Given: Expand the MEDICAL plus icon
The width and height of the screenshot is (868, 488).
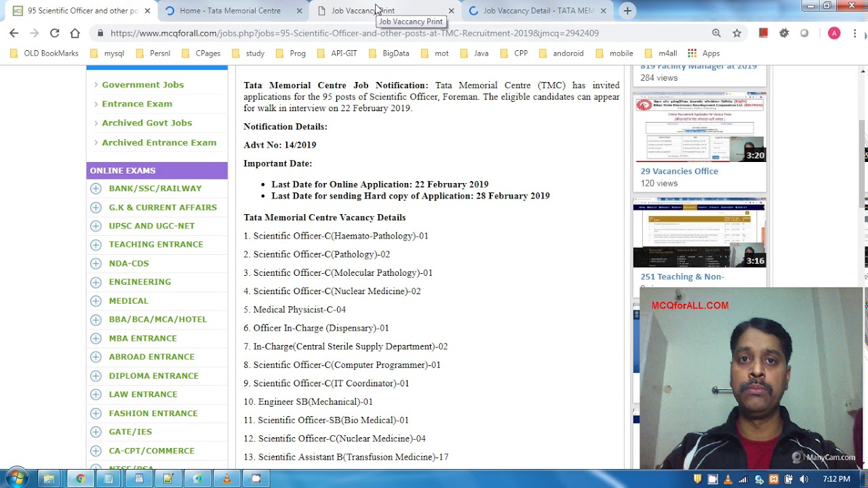Looking at the screenshot, I should click(96, 301).
